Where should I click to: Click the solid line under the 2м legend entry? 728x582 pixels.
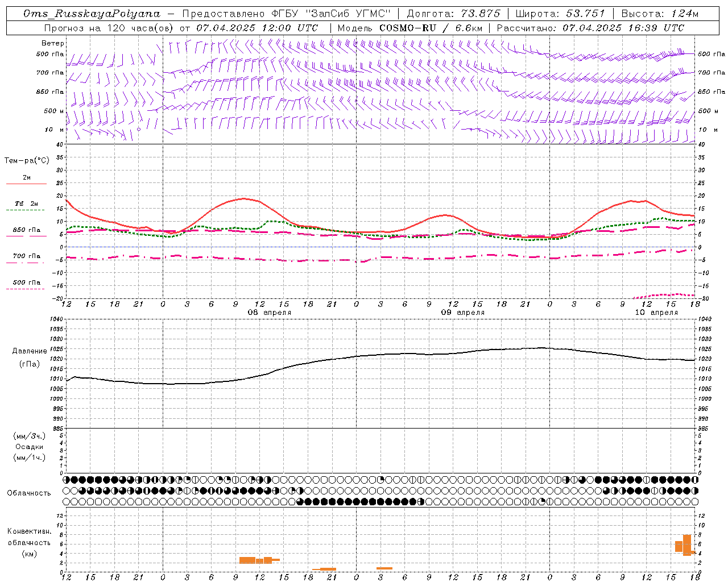pos(26,184)
